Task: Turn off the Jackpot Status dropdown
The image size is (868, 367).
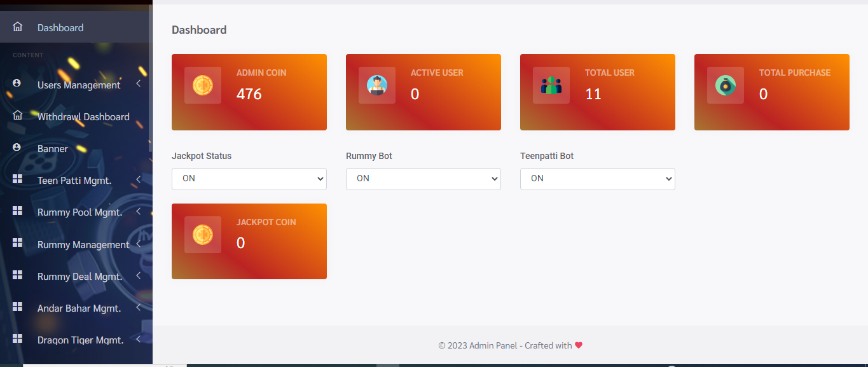Action: (x=249, y=179)
